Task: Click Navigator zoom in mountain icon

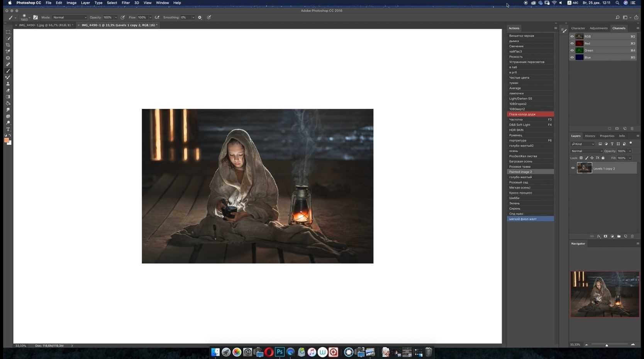Action: tap(633, 344)
